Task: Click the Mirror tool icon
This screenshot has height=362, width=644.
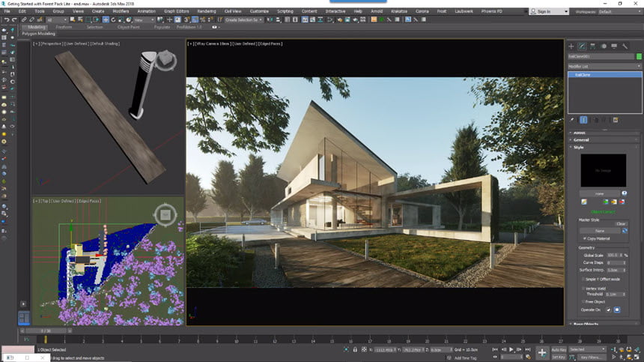Action: tap(270, 19)
